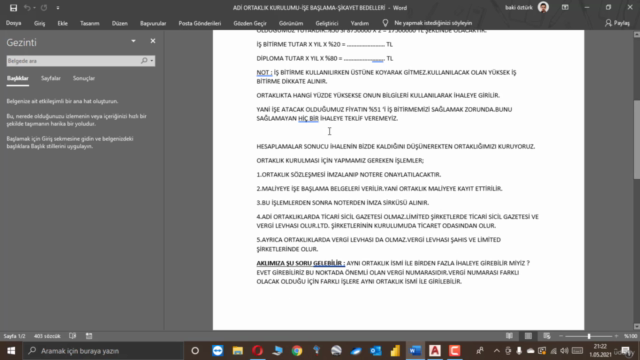Open Ribbon Display Options icon

point(565,7)
